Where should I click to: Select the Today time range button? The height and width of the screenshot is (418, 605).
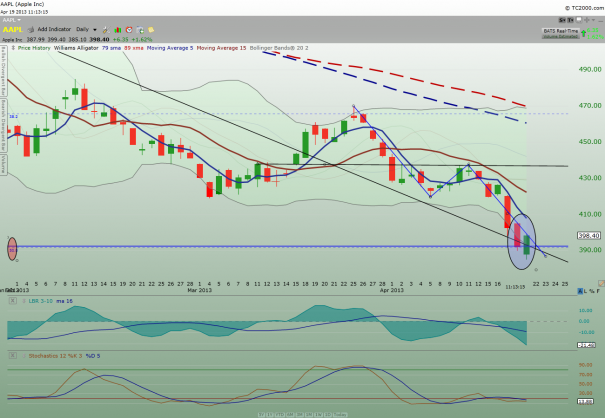click(x=340, y=415)
